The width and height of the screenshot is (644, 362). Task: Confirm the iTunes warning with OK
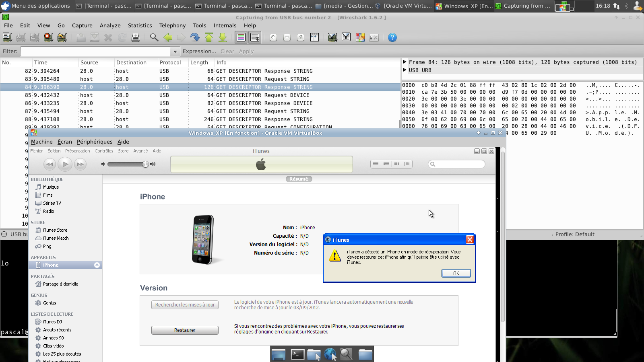click(456, 273)
